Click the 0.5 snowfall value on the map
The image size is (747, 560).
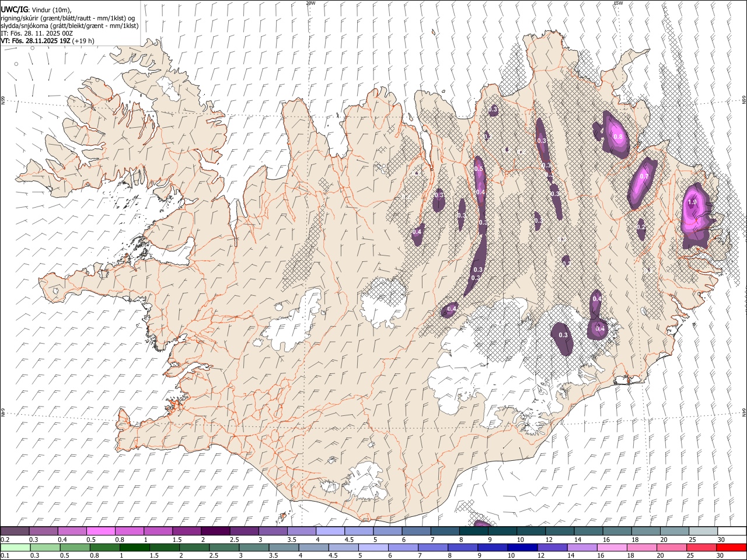pos(479,169)
